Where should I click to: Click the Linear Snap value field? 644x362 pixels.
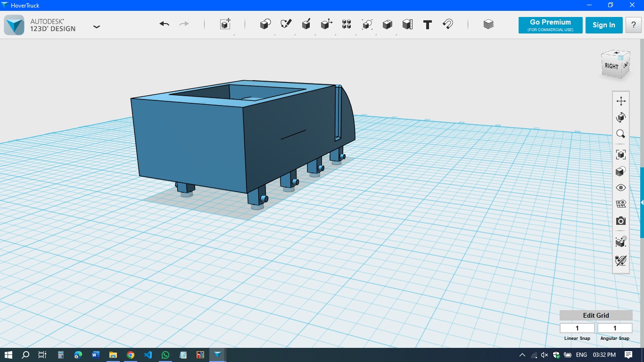pos(577,328)
